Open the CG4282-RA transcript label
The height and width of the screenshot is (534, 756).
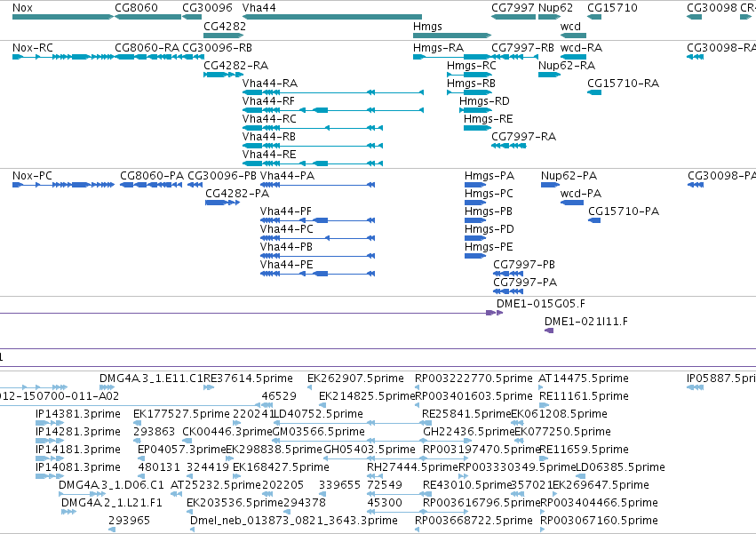click(x=235, y=66)
